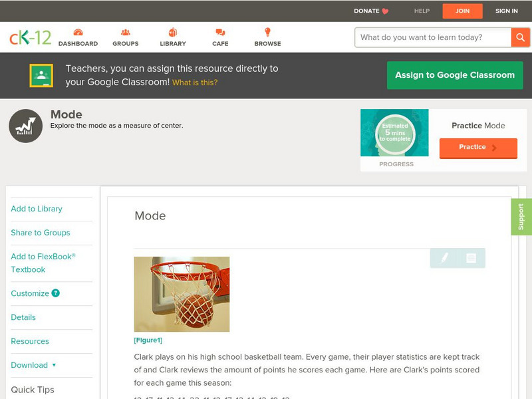The image size is (532, 399).
Task: Select the highlighter pen tool
Action: point(444,258)
